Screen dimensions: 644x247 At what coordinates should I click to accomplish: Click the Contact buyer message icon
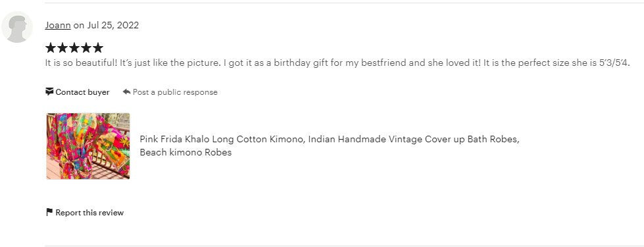(x=49, y=92)
